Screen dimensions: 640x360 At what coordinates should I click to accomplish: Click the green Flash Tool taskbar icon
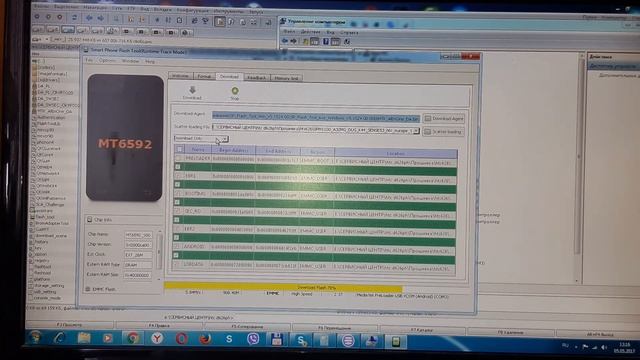click(x=396, y=341)
